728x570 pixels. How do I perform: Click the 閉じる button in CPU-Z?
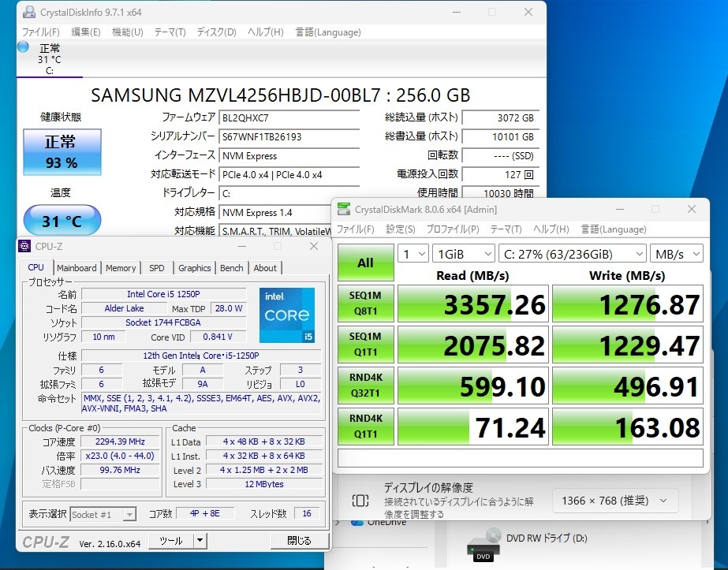tap(300, 540)
